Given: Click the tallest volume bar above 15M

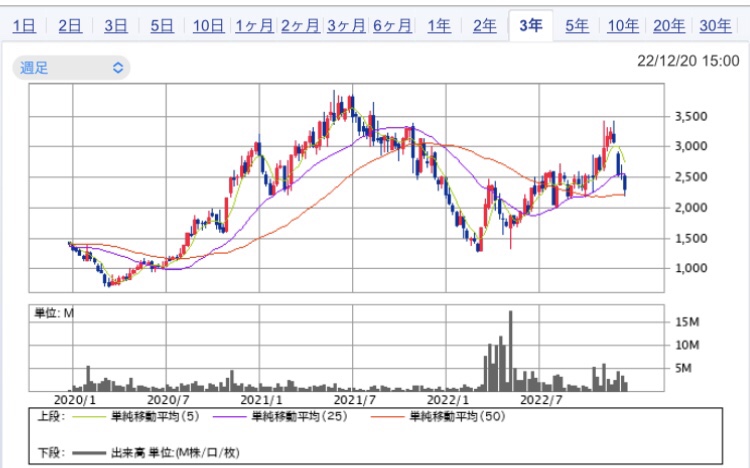Looking at the screenshot, I should click(x=510, y=351).
